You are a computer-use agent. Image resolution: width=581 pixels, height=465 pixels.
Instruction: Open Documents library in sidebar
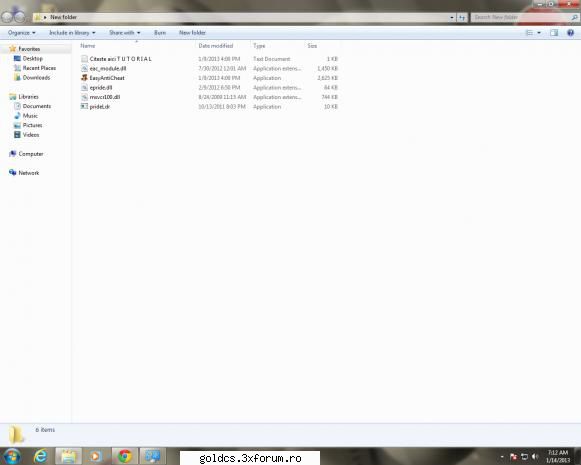(x=37, y=106)
